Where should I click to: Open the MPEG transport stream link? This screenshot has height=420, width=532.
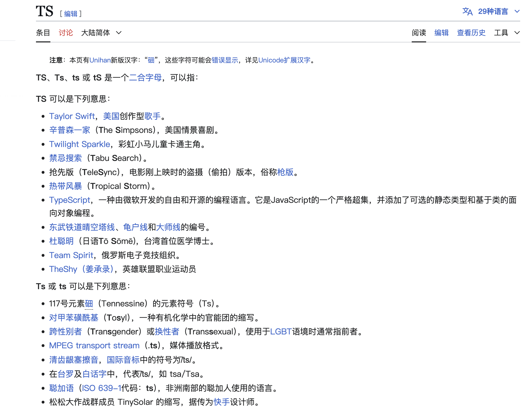tap(94, 345)
